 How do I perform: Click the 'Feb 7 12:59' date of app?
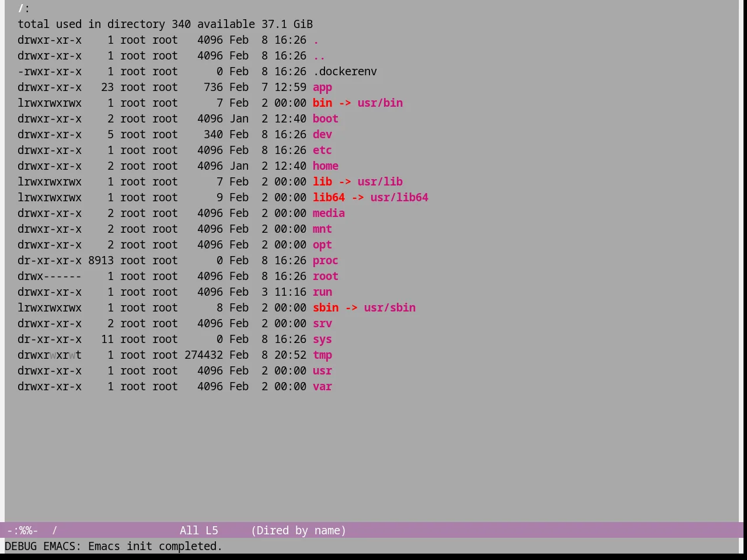268,87
